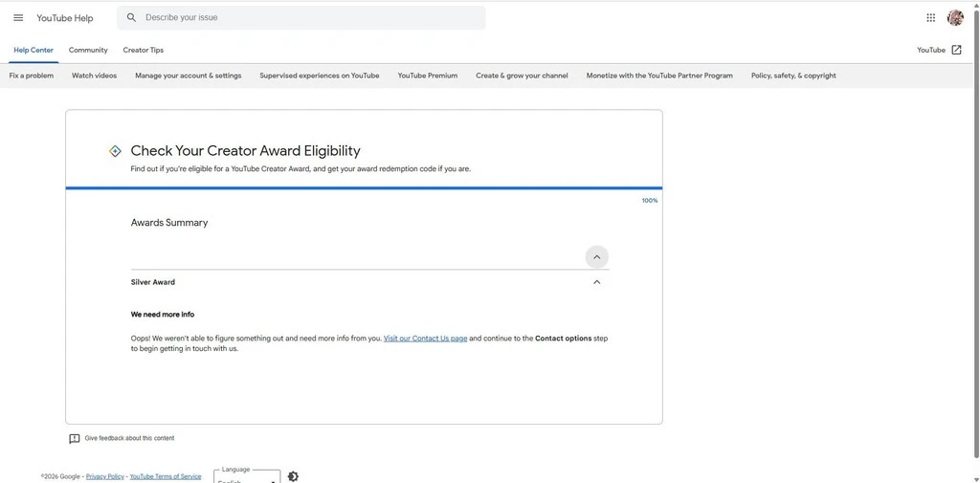Click the blue progress bar
This screenshot has height=483, width=980.
coord(364,187)
